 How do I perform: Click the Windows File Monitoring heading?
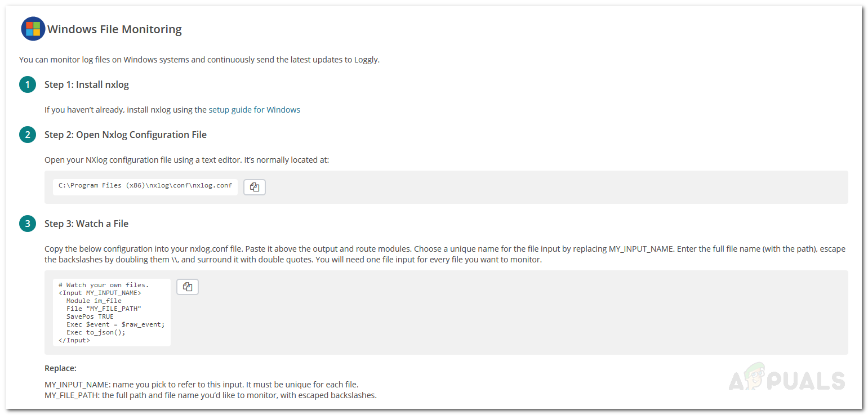pyautogui.click(x=114, y=29)
